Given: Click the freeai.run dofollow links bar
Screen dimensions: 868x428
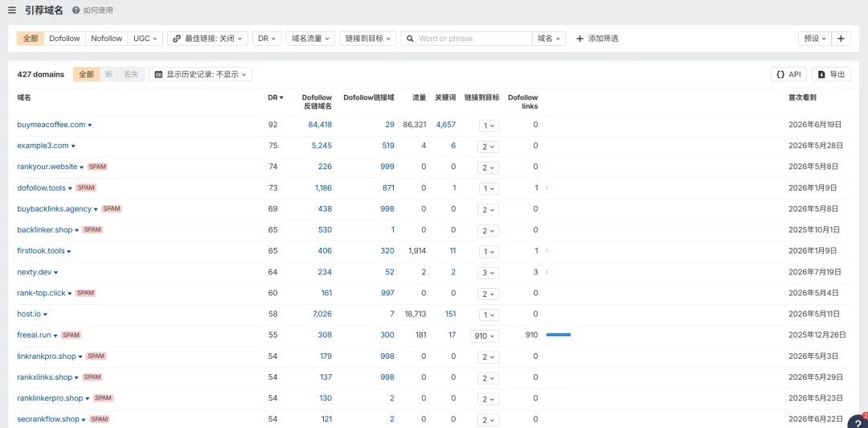Looking at the screenshot, I should 558,335.
